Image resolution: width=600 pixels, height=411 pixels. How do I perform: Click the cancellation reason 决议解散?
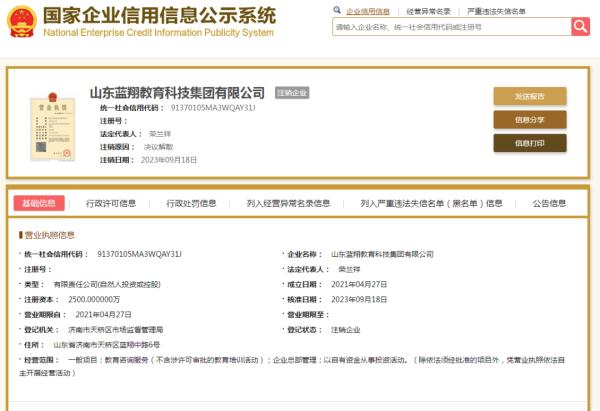coord(158,147)
